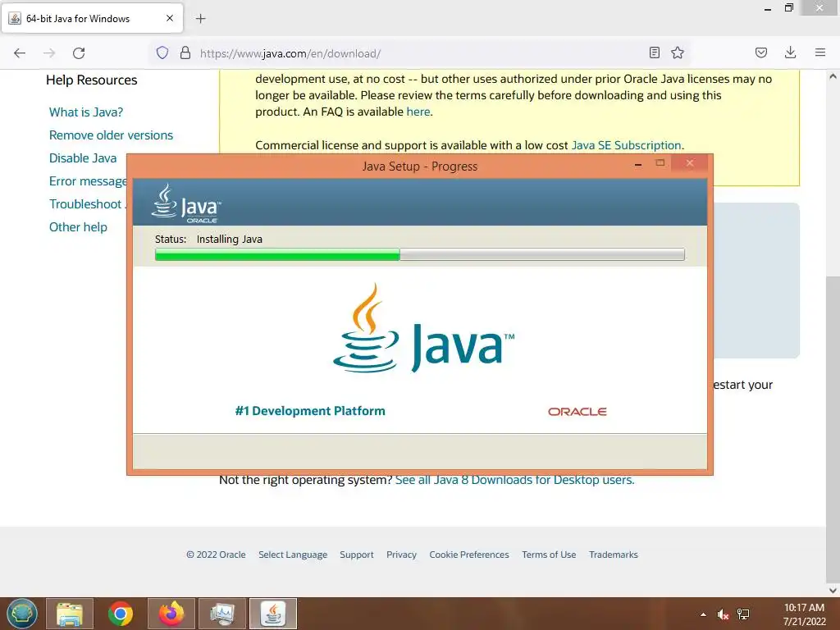This screenshot has height=630, width=840.
Task: Open Remove older versions link
Action: [111, 135]
